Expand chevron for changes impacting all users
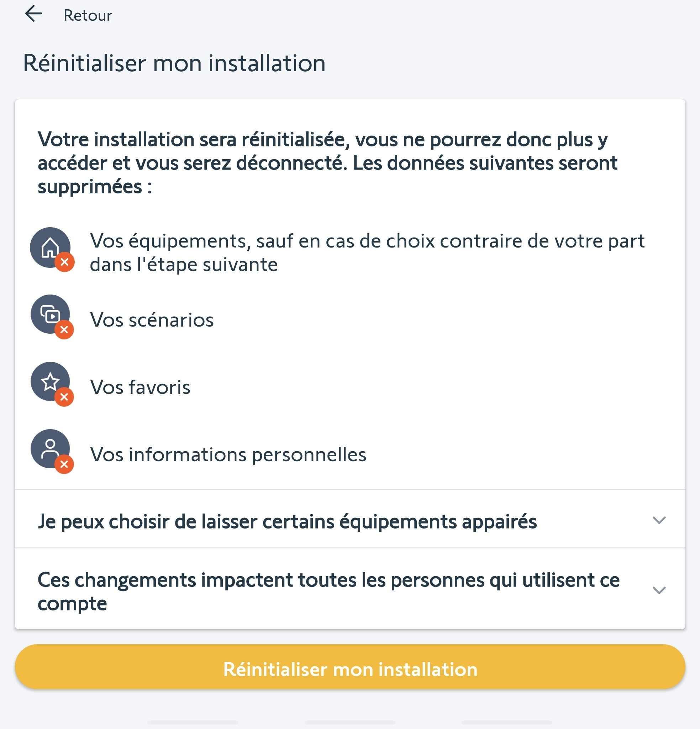The width and height of the screenshot is (700, 729). [x=659, y=590]
